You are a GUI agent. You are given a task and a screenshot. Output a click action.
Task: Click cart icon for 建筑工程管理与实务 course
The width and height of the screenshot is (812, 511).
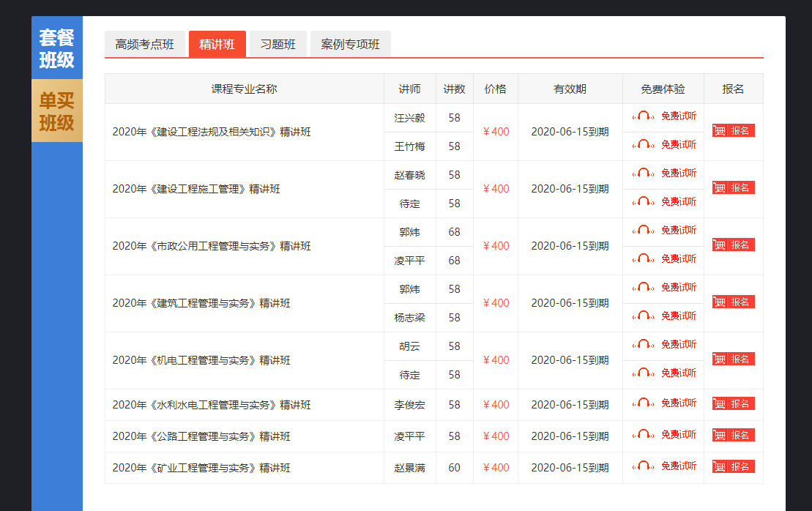[719, 302]
